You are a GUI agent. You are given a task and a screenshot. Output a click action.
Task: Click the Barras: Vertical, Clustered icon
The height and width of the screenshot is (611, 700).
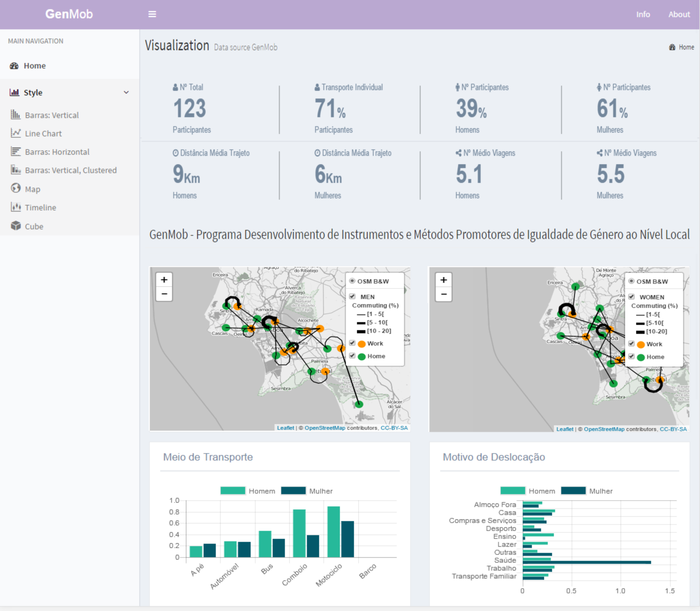click(16, 170)
